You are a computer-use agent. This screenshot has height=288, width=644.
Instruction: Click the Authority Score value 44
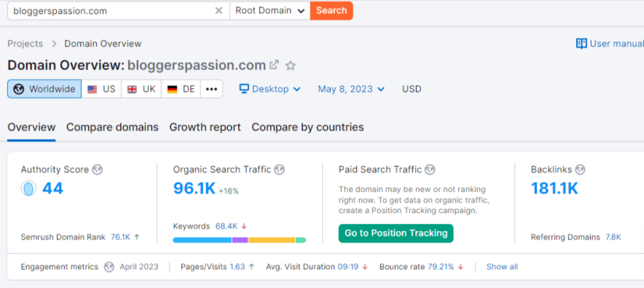pyautogui.click(x=52, y=189)
